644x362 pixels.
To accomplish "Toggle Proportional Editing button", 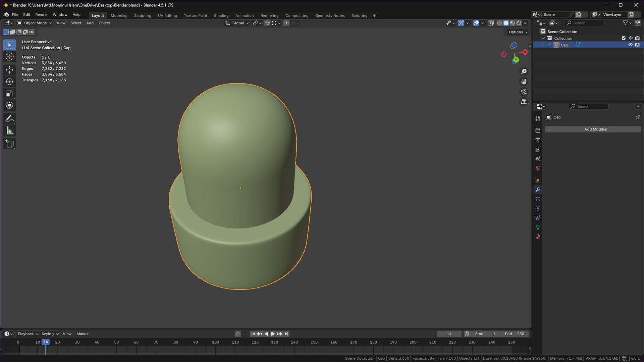I will pos(286,23).
